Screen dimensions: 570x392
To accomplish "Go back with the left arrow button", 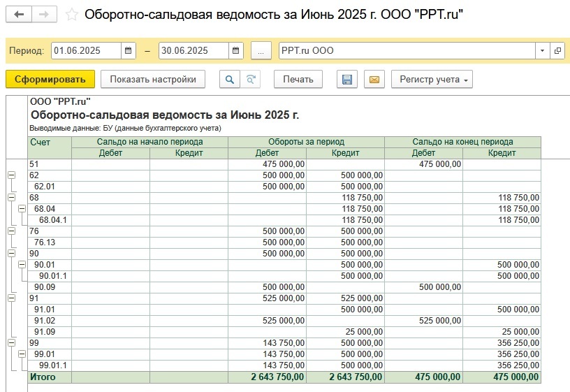I will (x=19, y=15).
